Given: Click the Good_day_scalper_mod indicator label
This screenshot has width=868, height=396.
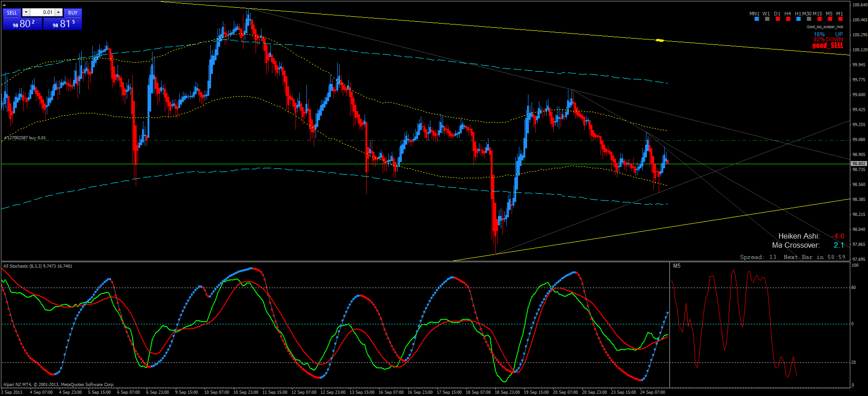Looking at the screenshot, I should point(825,27).
